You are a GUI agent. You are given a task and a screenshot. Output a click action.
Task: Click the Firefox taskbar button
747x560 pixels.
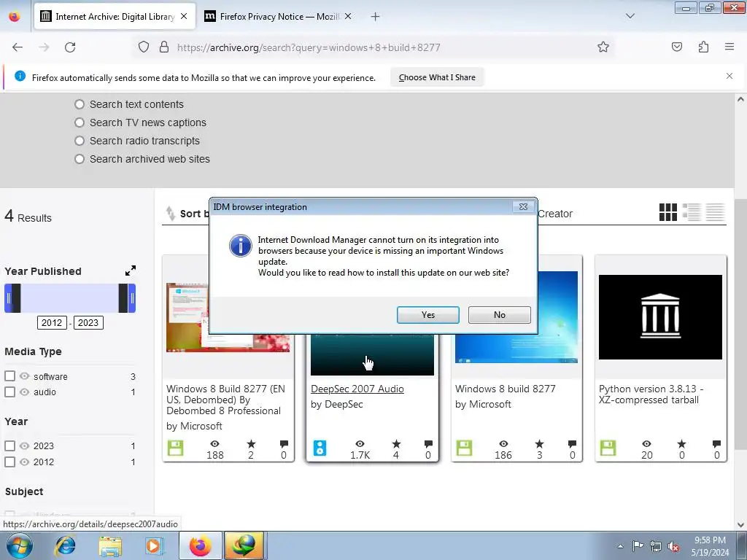point(201,545)
